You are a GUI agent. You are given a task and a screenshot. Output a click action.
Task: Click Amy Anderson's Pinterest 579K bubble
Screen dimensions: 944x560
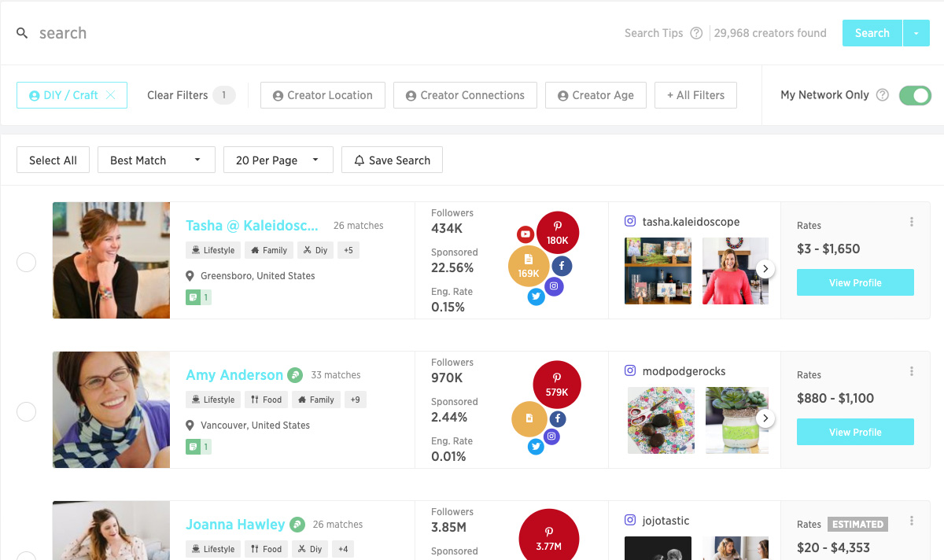[557, 385]
